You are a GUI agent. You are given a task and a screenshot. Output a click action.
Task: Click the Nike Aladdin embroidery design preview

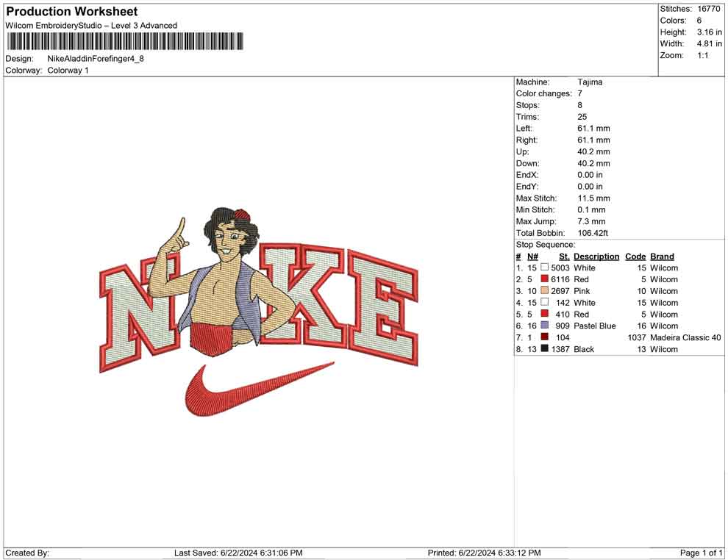pyautogui.click(x=259, y=311)
